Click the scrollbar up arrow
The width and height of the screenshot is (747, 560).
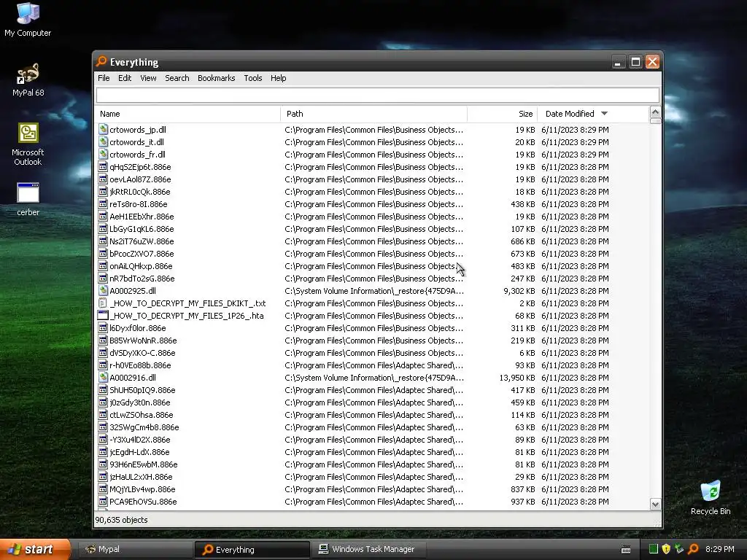tap(655, 112)
